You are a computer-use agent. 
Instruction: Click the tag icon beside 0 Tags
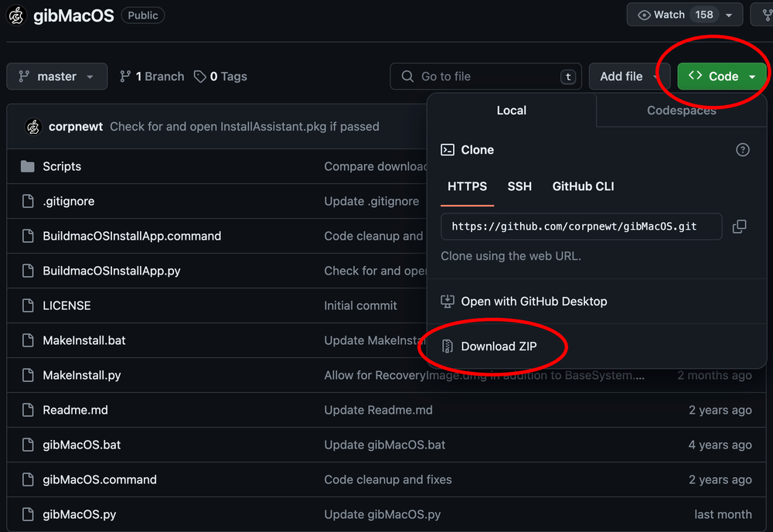pyautogui.click(x=200, y=77)
